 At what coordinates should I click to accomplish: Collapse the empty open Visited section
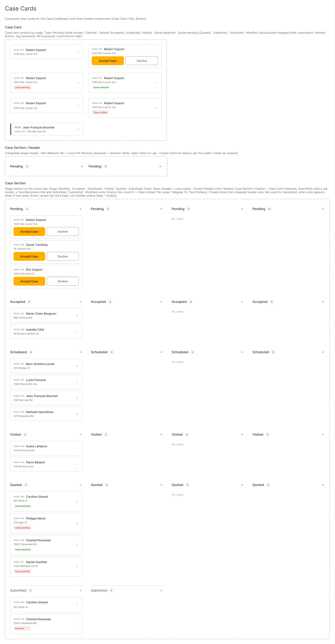point(242,435)
